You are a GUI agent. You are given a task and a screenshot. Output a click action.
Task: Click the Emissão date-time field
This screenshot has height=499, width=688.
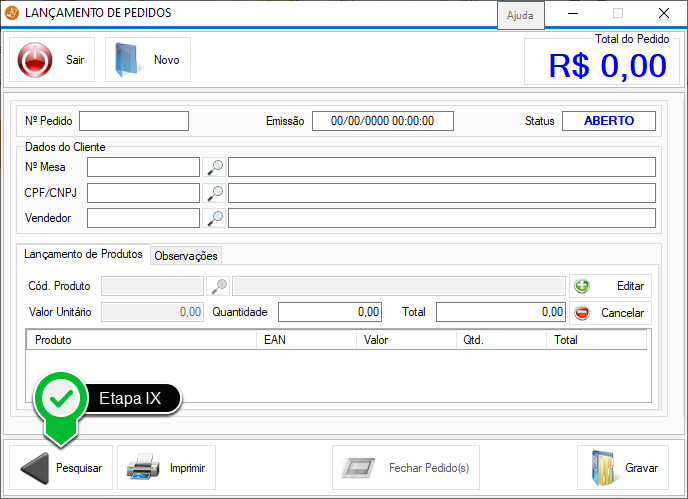pyautogui.click(x=383, y=121)
